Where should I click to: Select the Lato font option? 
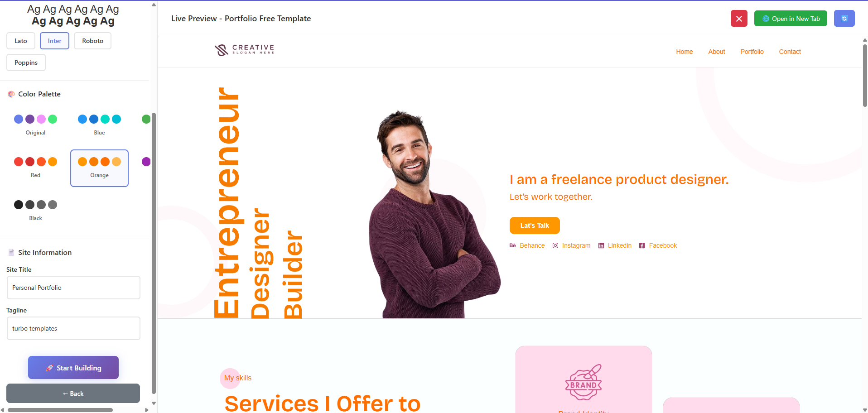point(21,41)
